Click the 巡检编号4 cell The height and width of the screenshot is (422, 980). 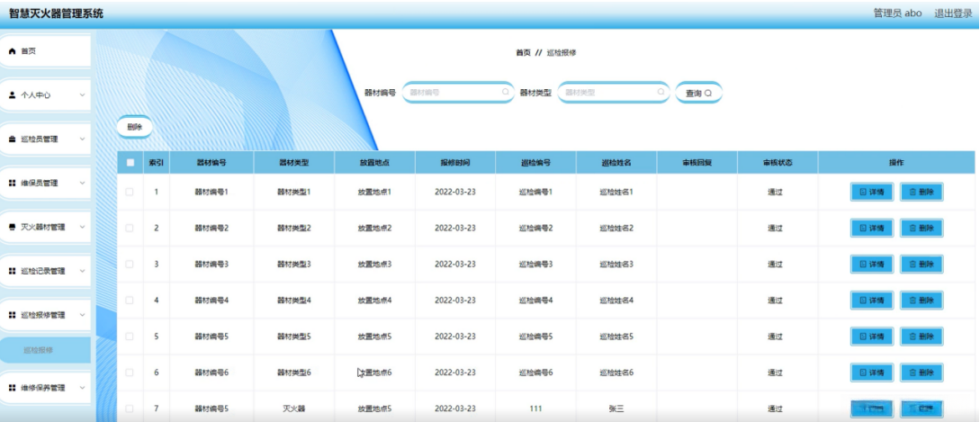535,301
